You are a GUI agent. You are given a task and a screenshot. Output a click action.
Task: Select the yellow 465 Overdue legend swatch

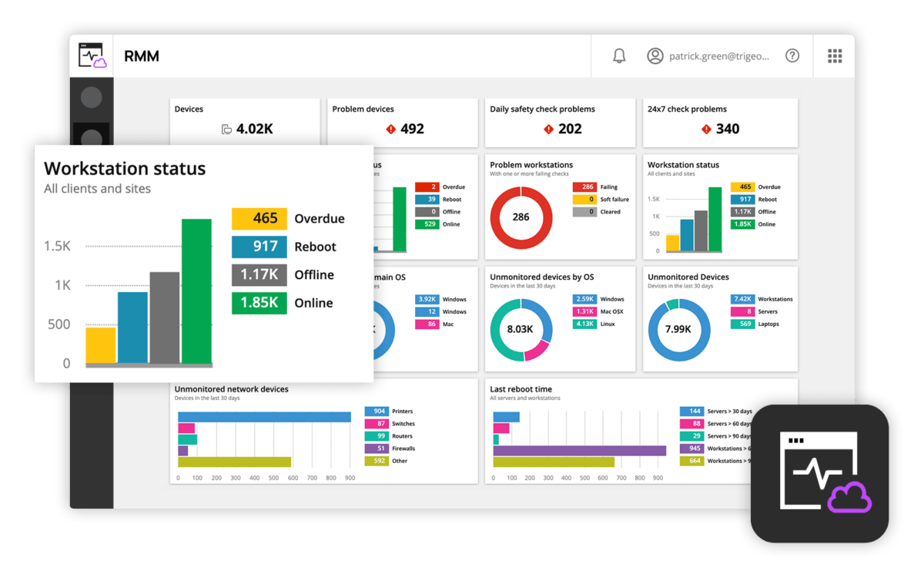point(259,219)
